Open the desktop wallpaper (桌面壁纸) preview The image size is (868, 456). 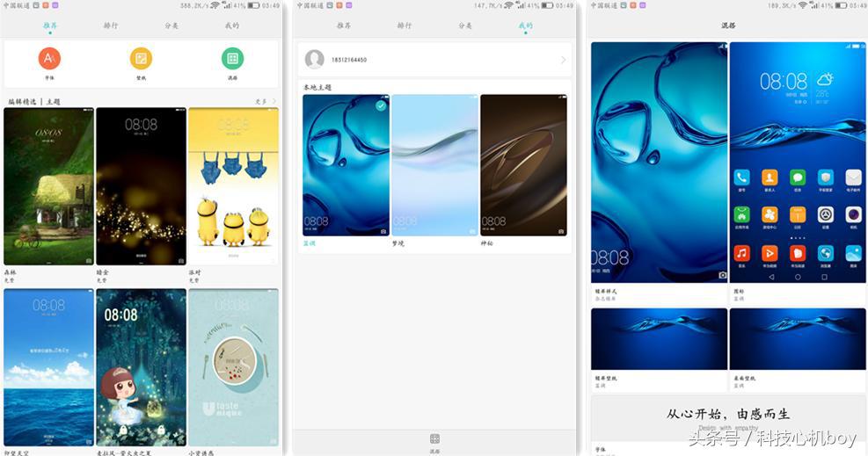pos(798,339)
